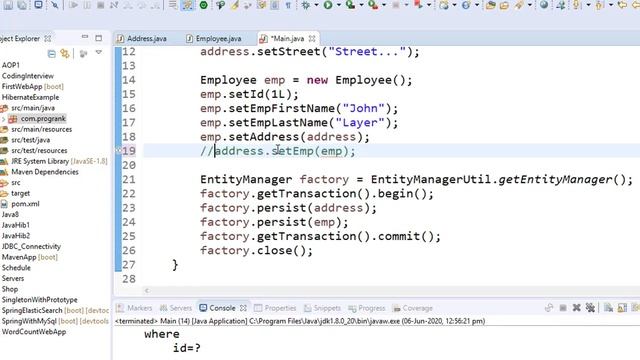
Task: Click the Save All toolbar icon
Action: [x=22, y=5]
